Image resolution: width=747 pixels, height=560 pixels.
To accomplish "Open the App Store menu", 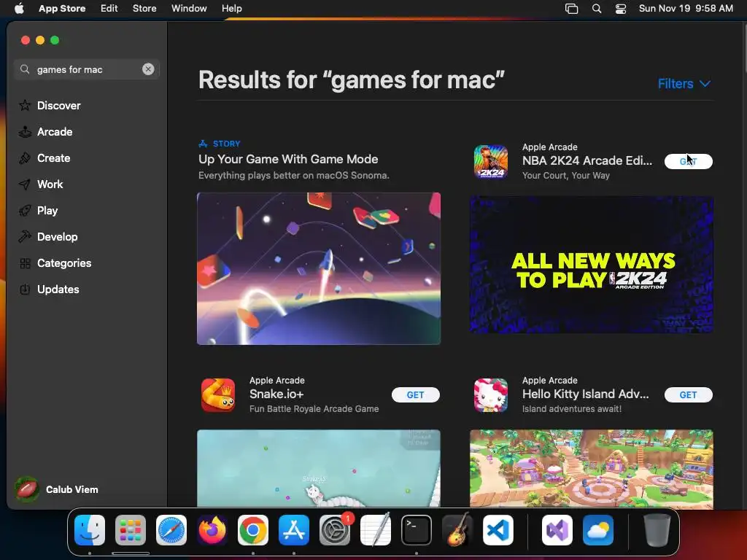I will [62, 8].
